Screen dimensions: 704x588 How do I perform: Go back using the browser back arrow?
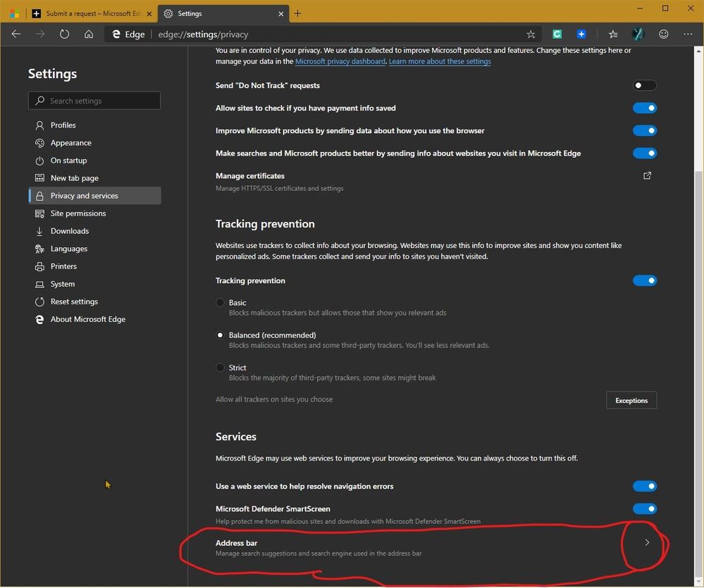pos(16,34)
